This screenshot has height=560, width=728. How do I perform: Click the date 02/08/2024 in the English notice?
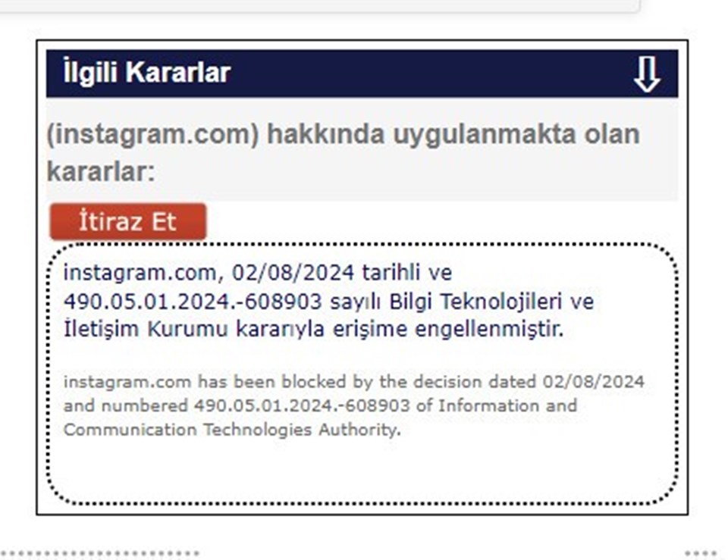[x=593, y=382]
